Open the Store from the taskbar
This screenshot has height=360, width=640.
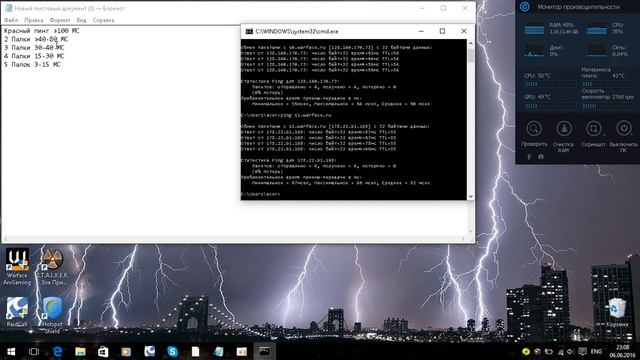tap(103, 351)
